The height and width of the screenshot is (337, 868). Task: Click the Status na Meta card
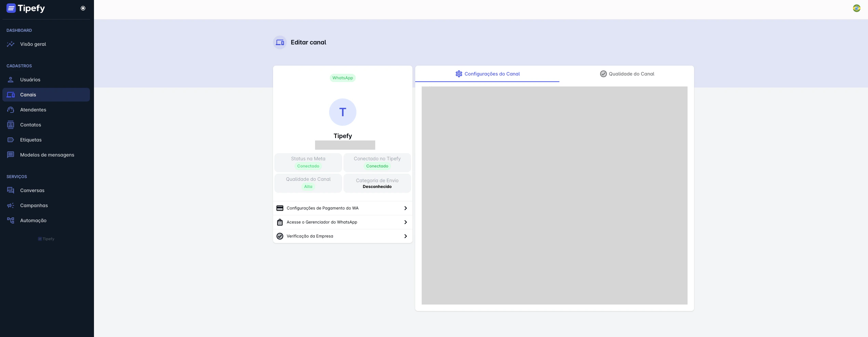coord(308,163)
